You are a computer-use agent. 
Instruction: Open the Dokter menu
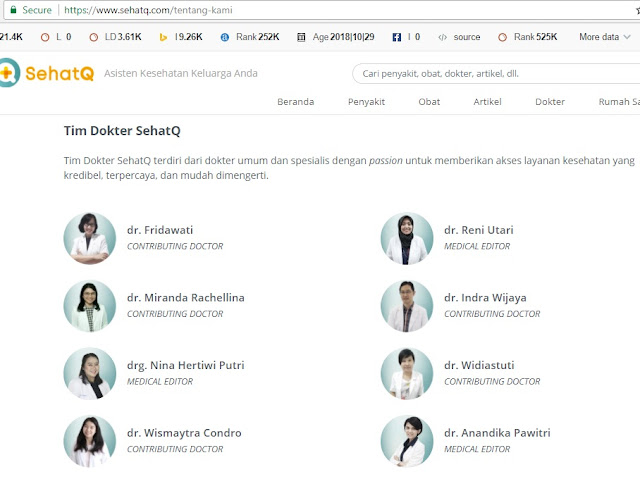(550, 102)
